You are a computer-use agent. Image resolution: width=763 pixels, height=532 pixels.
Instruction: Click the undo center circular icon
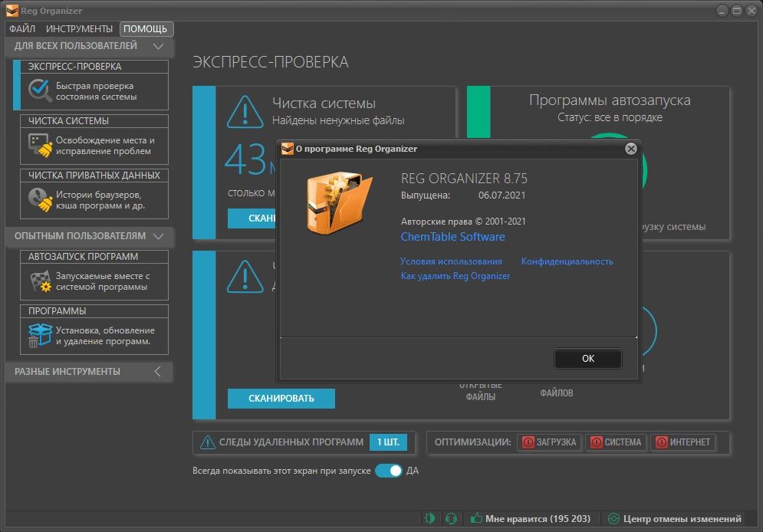(x=613, y=518)
